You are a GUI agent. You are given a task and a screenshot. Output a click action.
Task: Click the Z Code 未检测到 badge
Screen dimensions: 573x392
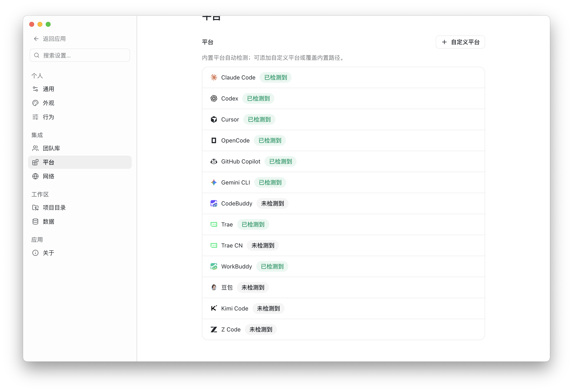click(261, 329)
